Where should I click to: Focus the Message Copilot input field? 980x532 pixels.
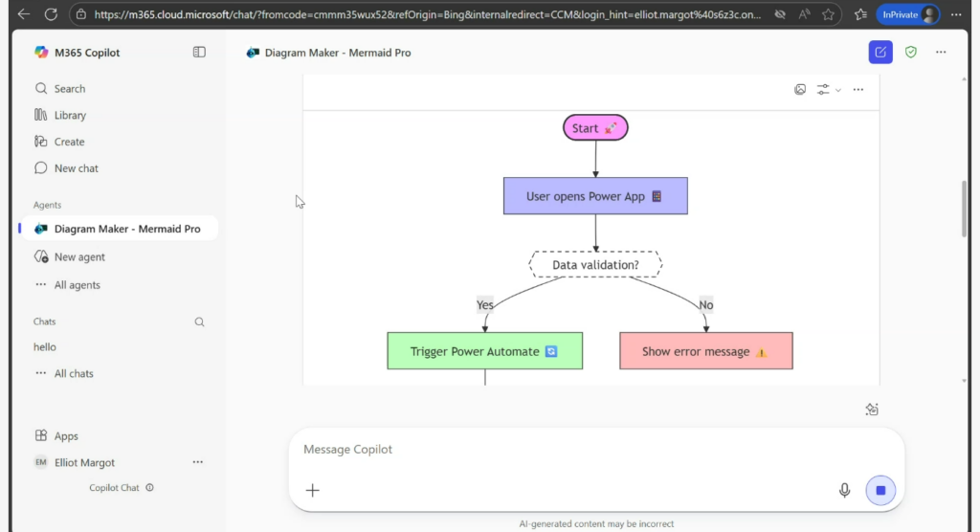tap(596, 450)
